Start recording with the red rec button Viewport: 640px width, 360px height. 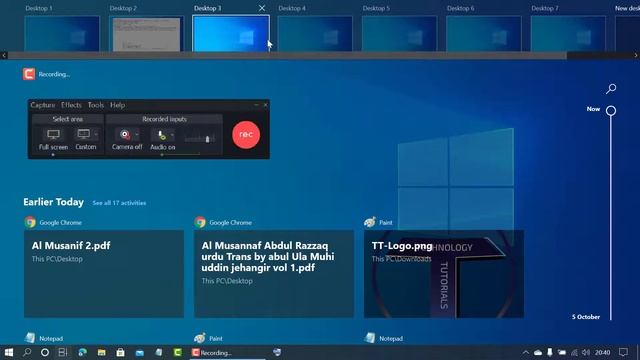click(x=246, y=135)
